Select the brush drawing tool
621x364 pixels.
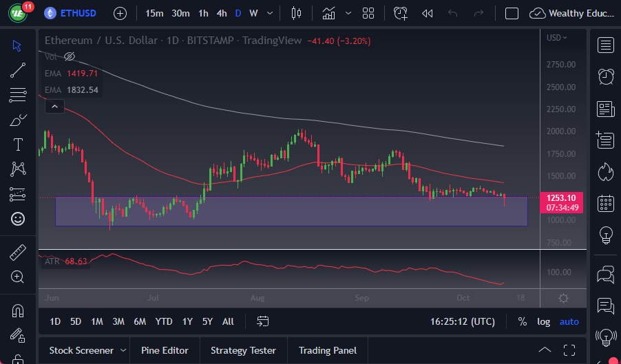[18, 120]
